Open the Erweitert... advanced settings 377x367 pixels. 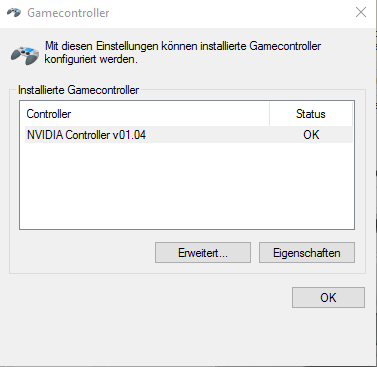[203, 253]
